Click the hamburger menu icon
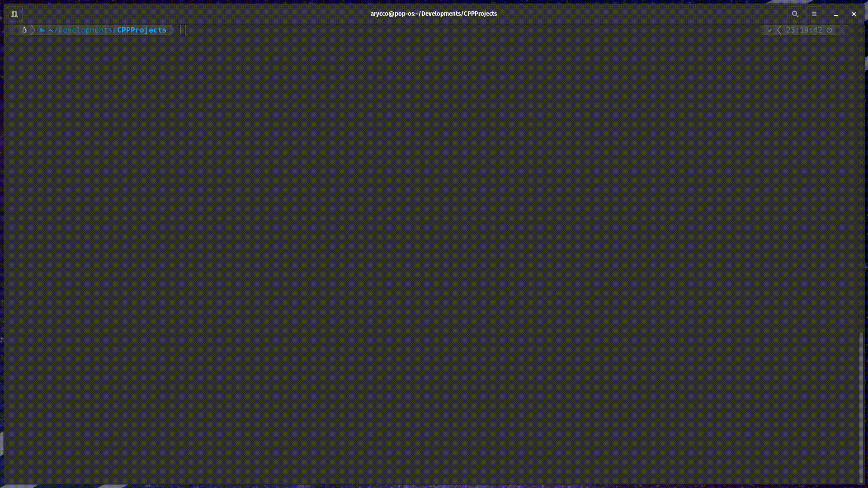Image resolution: width=868 pixels, height=488 pixels. click(x=814, y=14)
